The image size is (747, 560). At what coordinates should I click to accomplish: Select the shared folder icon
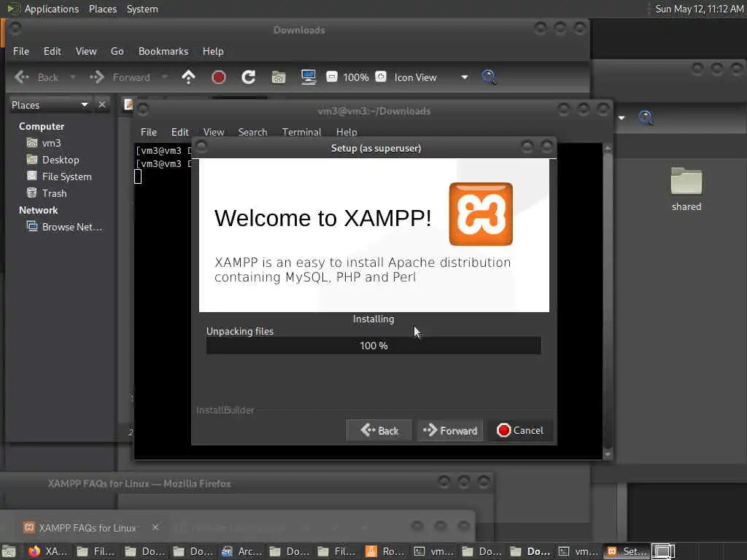[x=686, y=189]
